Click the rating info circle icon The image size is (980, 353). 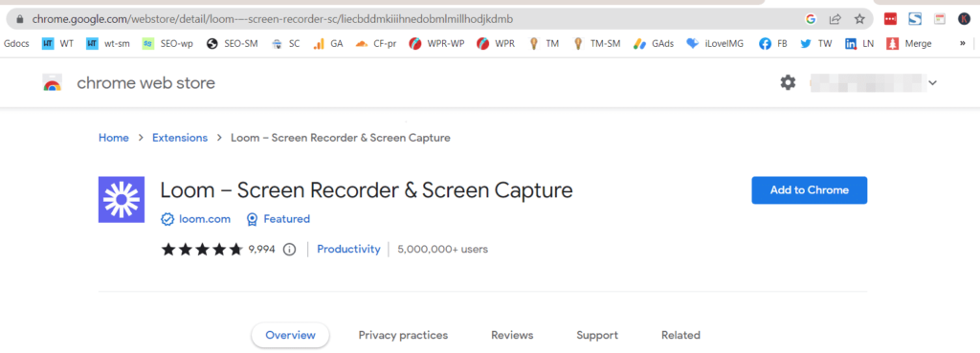[x=289, y=250]
